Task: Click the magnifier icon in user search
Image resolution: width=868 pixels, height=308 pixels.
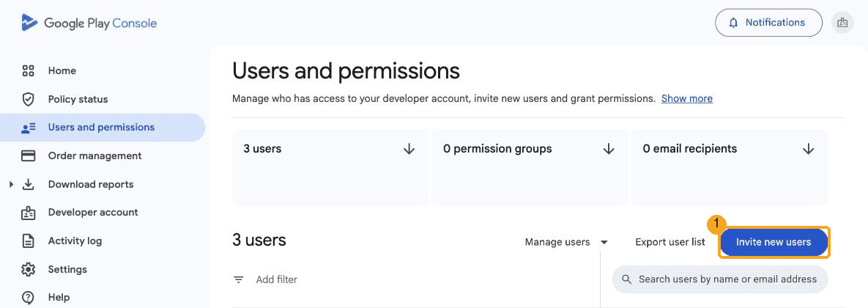Action: (626, 279)
